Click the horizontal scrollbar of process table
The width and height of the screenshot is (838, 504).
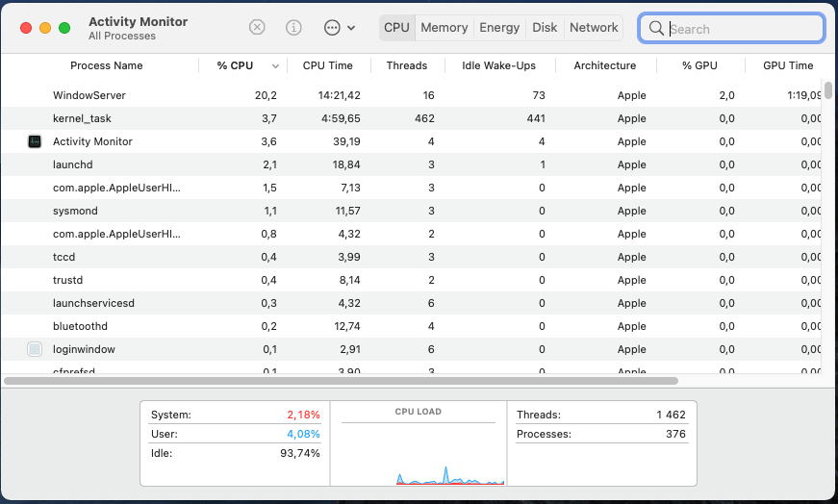(341, 381)
